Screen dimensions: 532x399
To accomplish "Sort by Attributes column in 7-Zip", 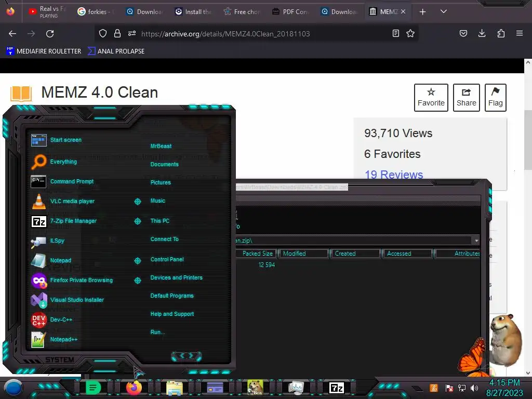I will [x=458, y=254].
